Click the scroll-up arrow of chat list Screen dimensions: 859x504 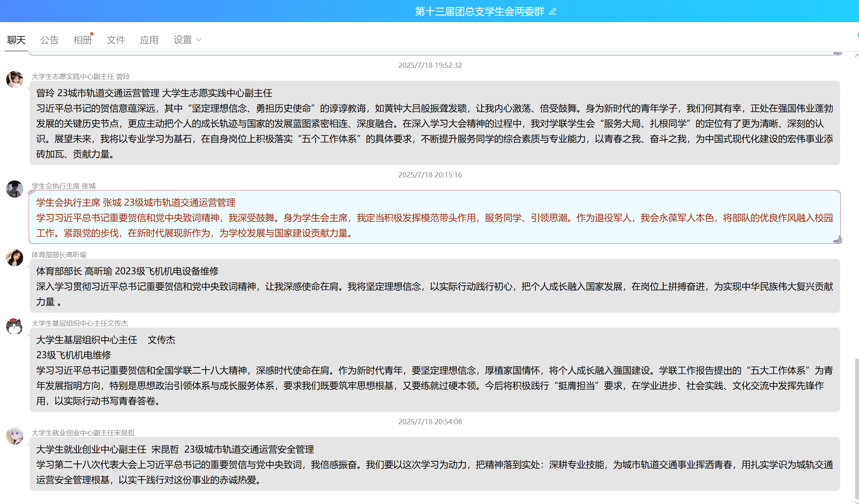[x=856, y=56]
